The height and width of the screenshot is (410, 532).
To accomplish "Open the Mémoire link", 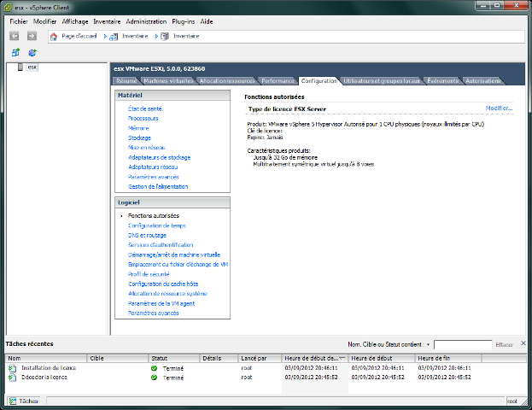I will pos(138,128).
